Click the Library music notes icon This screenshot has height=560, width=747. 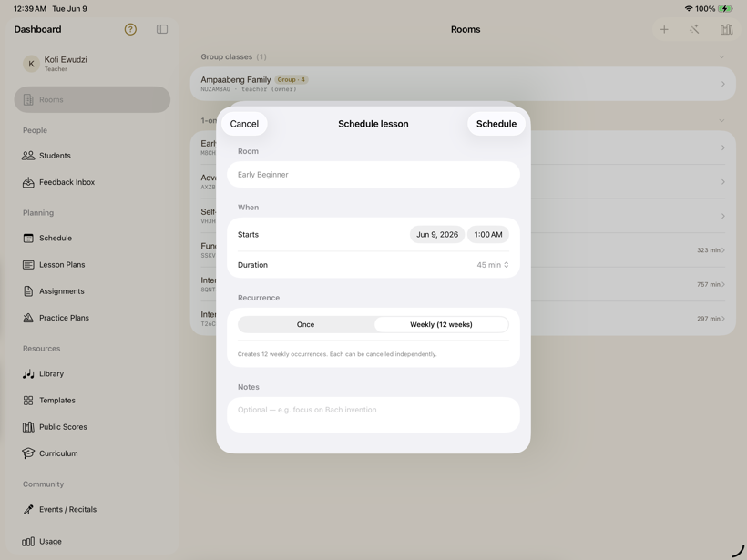[28, 374]
